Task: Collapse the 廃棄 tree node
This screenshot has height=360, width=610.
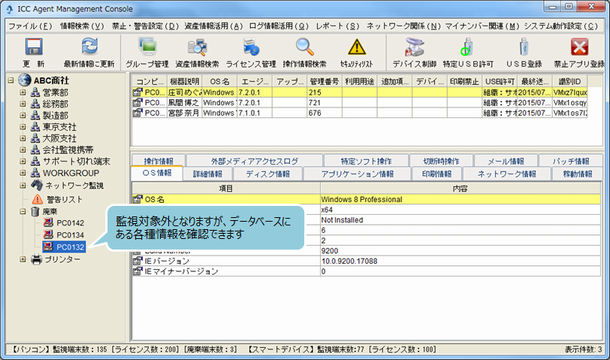Action: [23, 211]
